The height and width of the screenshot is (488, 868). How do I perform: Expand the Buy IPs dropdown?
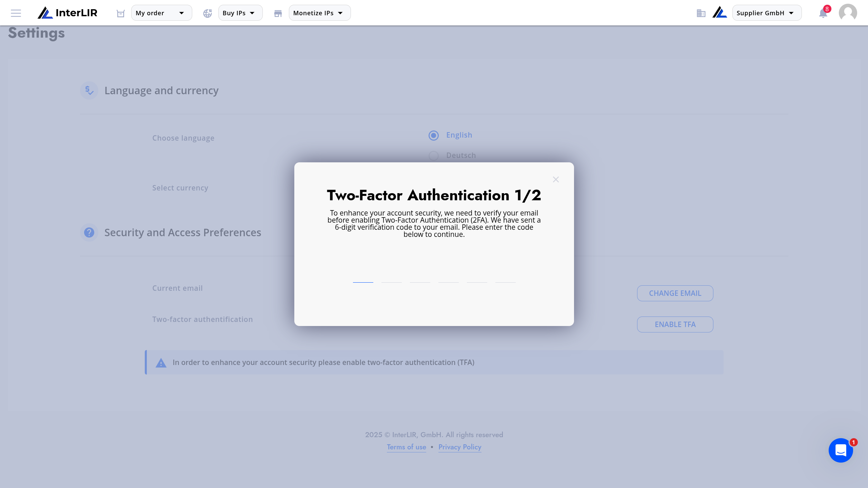tap(240, 13)
